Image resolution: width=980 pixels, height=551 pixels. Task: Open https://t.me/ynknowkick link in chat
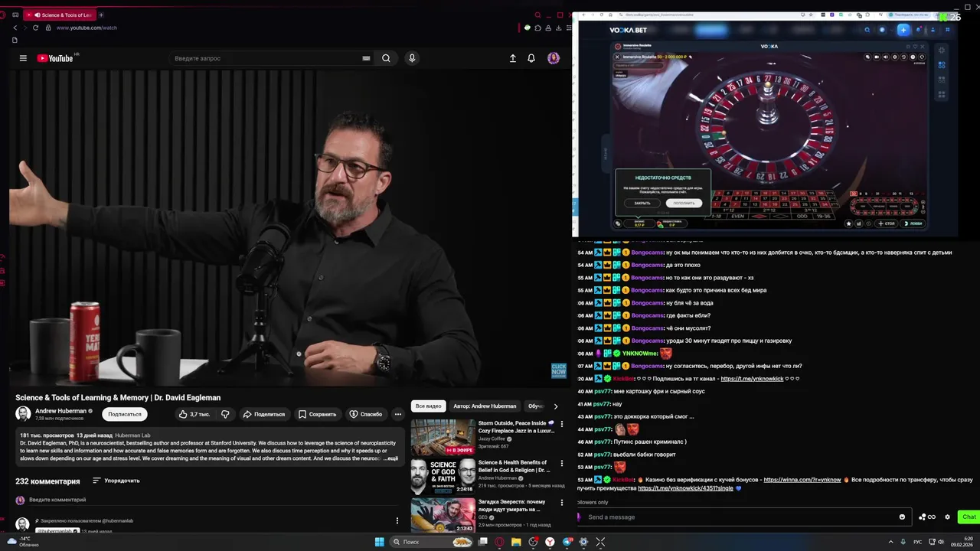point(752,379)
